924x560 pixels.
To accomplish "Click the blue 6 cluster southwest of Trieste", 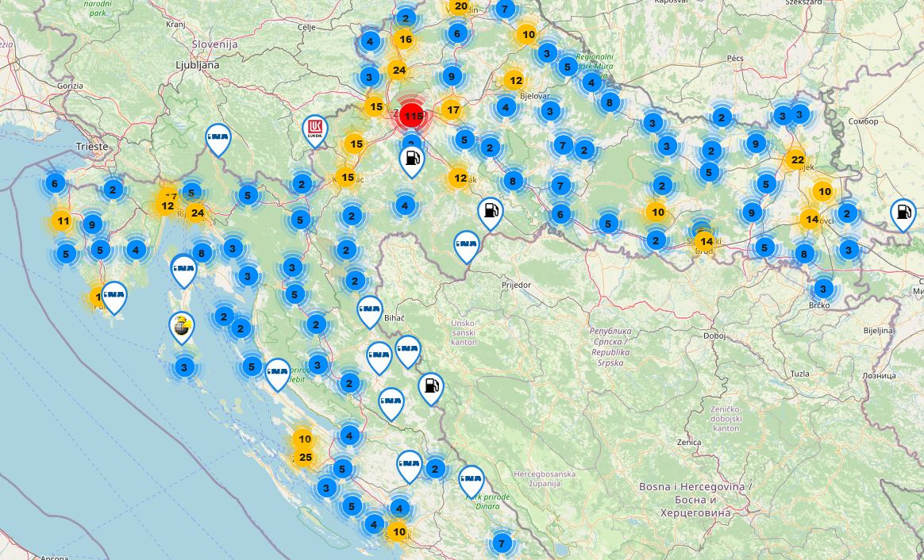I will (x=54, y=184).
